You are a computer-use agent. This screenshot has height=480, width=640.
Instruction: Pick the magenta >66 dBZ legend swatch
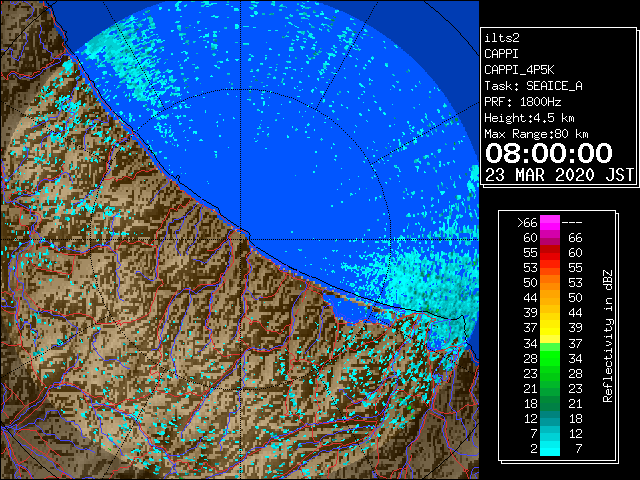point(550,223)
